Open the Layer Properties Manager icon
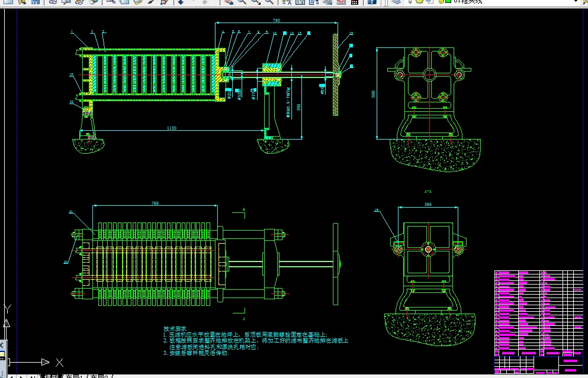 pyautogui.click(x=396, y=2)
